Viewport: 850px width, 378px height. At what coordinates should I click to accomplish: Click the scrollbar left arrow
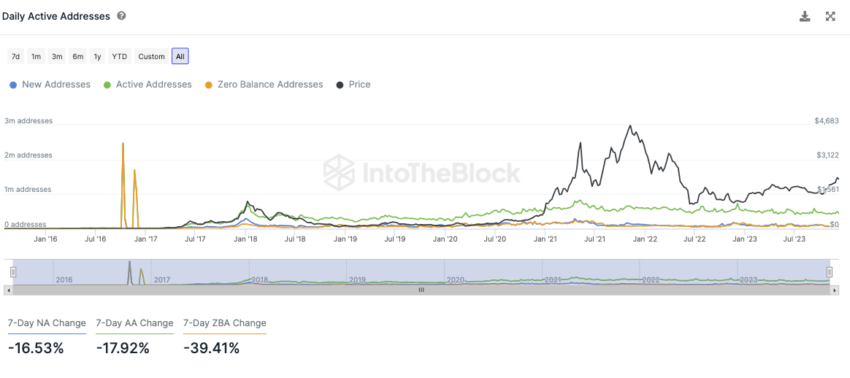click(8, 290)
